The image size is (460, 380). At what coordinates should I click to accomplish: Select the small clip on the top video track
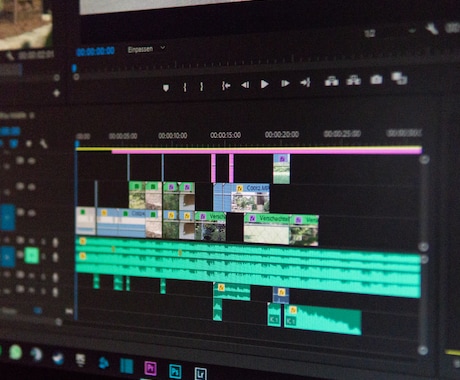coord(281,169)
